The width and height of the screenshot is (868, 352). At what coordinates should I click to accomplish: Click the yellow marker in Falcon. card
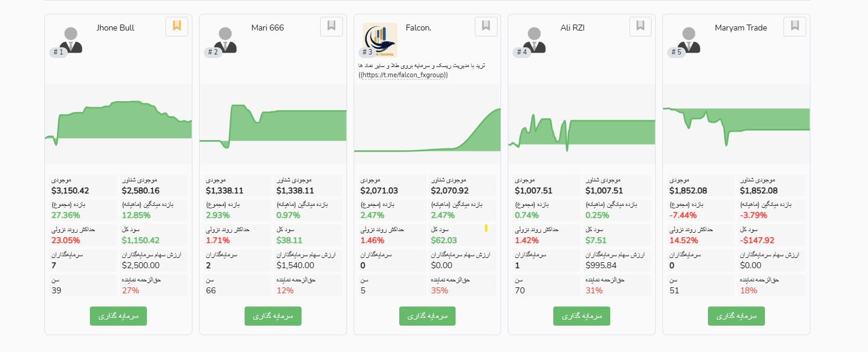pyautogui.click(x=486, y=228)
